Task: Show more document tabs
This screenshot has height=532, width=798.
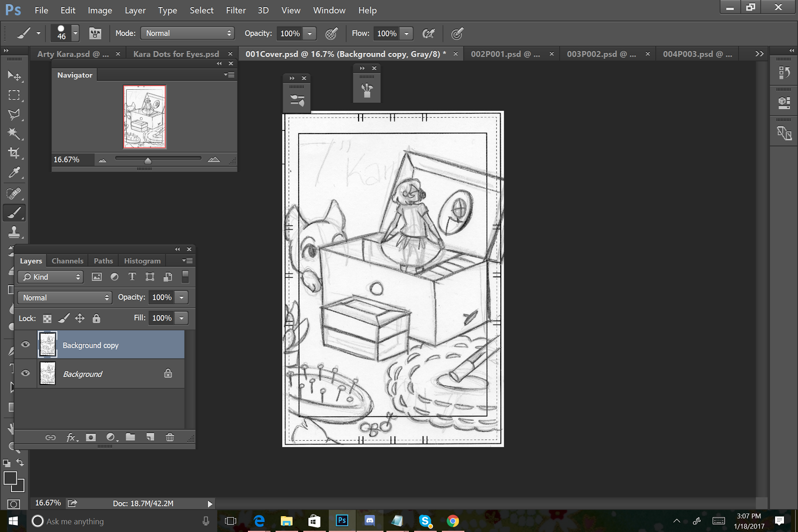Action: (x=759, y=54)
